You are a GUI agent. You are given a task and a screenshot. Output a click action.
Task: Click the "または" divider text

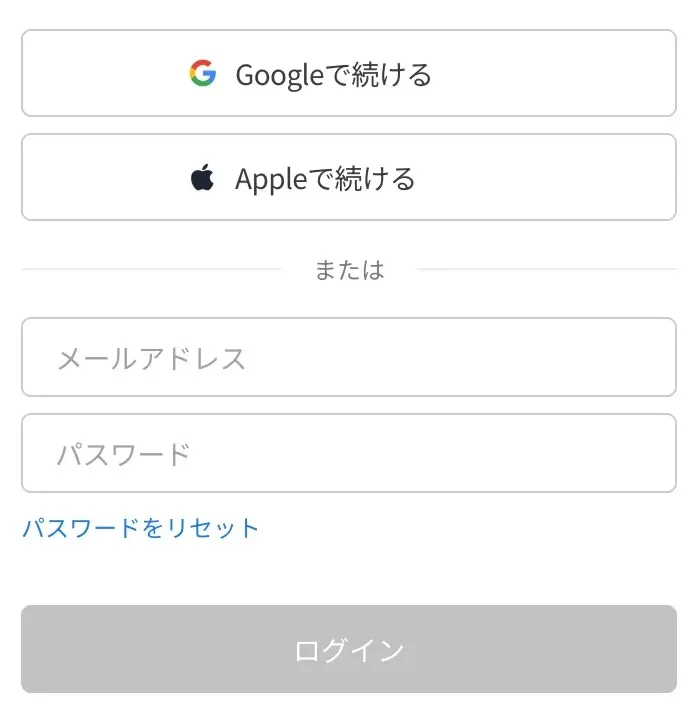pyautogui.click(x=349, y=270)
